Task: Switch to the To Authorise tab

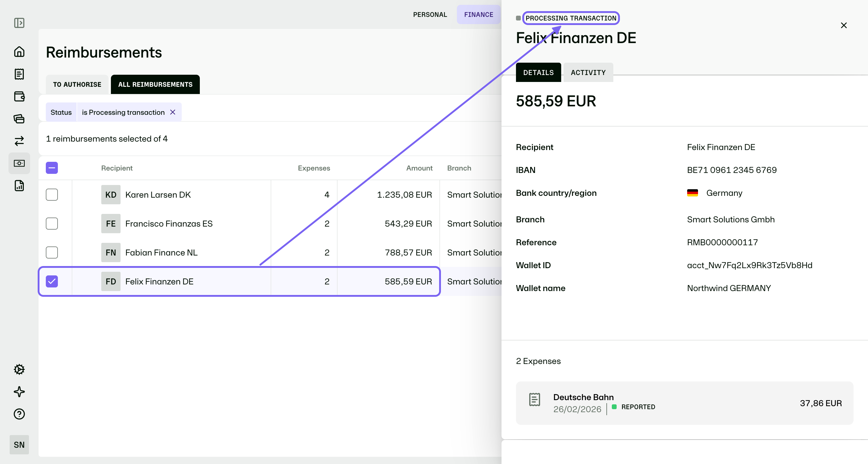Action: 77,84
